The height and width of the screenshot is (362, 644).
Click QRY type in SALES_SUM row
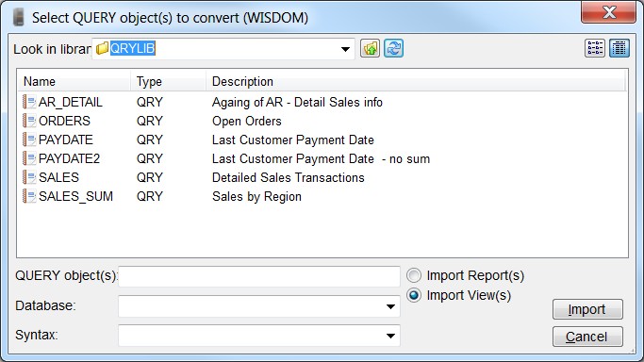click(x=150, y=196)
